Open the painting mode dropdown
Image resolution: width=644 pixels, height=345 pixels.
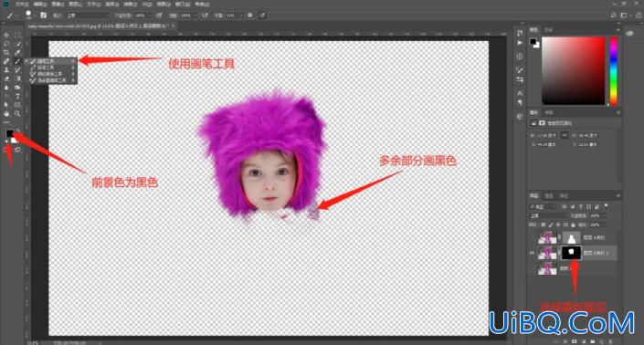88,16
